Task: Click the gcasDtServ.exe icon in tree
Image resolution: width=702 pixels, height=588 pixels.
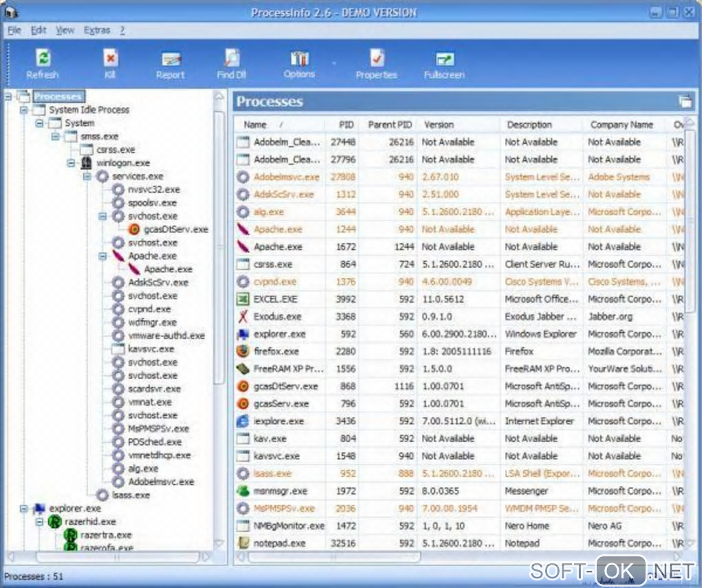Action: tap(134, 229)
